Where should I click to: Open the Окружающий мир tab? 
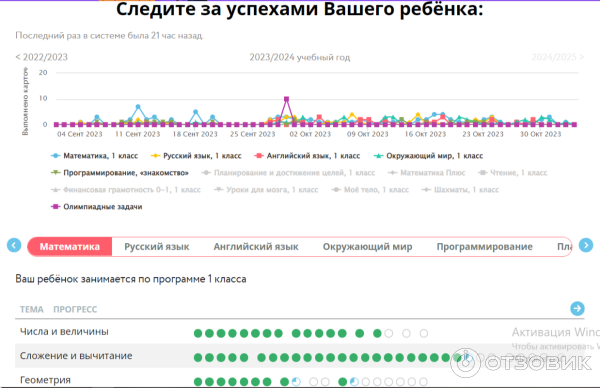tap(367, 247)
